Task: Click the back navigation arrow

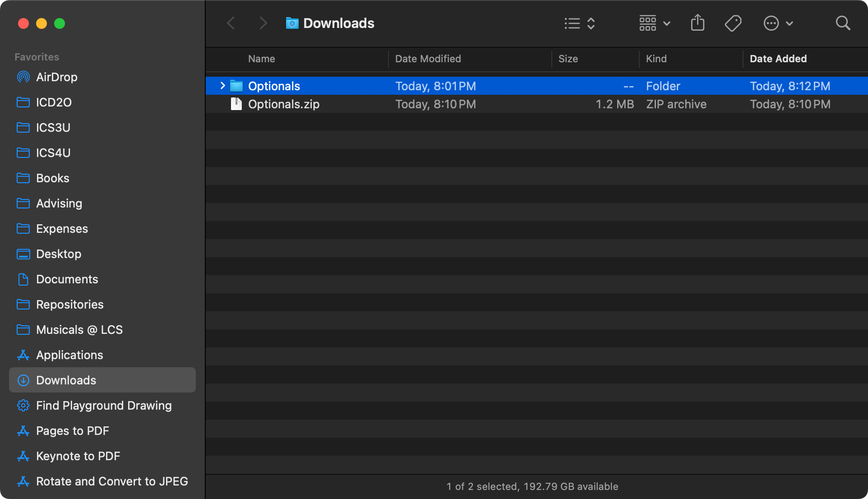Action: tap(231, 23)
